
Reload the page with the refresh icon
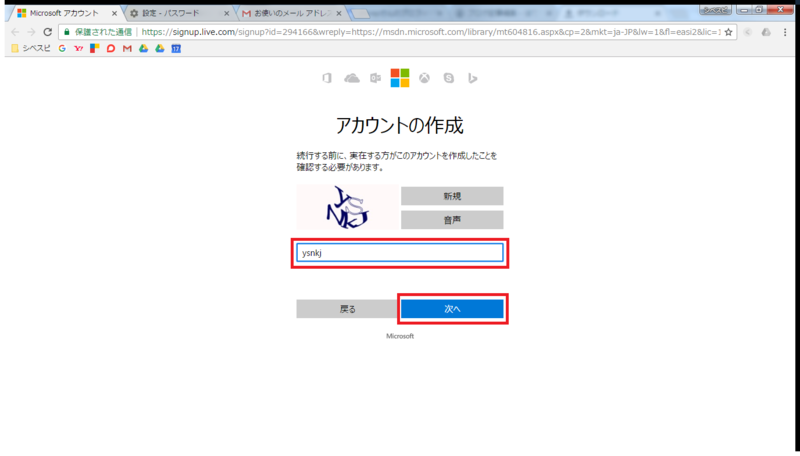[x=47, y=32]
